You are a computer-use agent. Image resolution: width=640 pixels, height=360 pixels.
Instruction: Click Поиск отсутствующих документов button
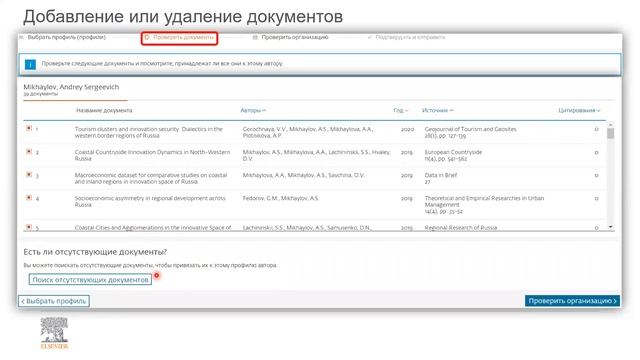tap(90, 280)
